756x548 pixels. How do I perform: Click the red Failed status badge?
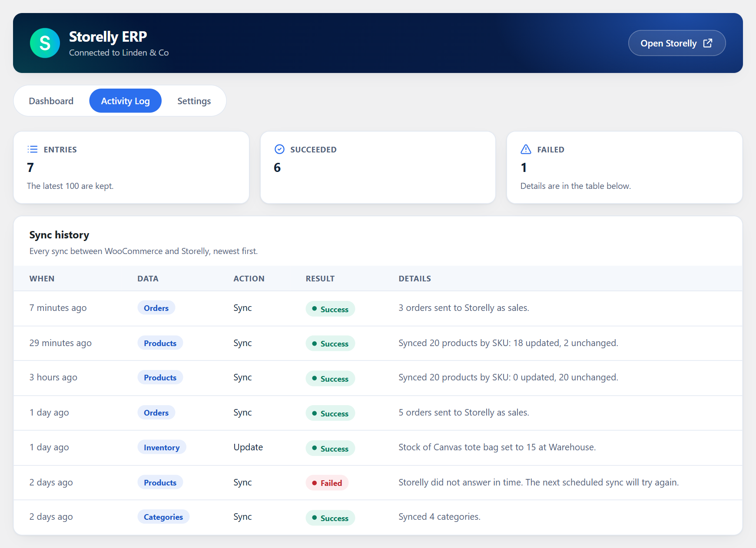327,483
